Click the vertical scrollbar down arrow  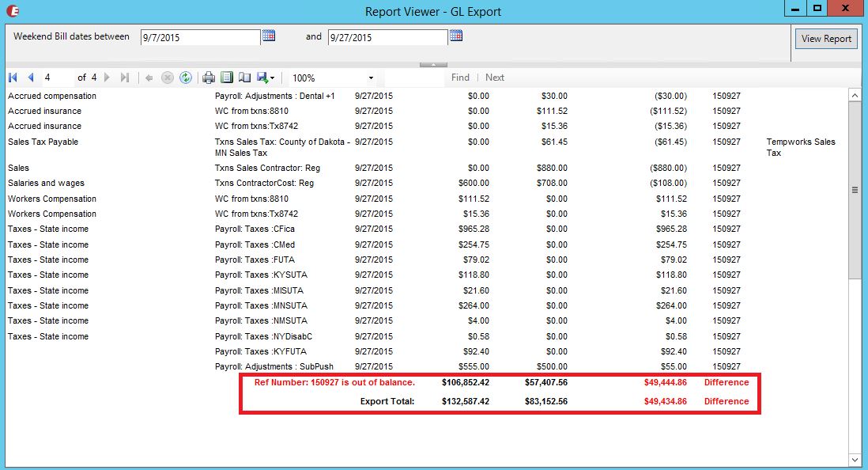click(855, 460)
